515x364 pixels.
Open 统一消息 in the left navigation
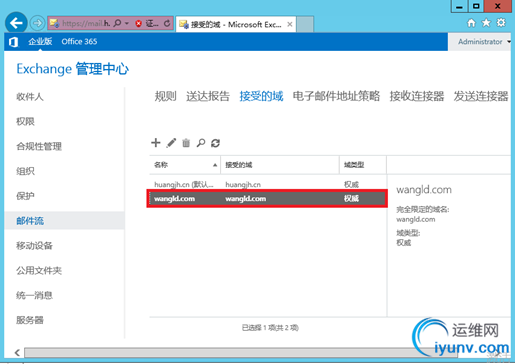pos(34,295)
